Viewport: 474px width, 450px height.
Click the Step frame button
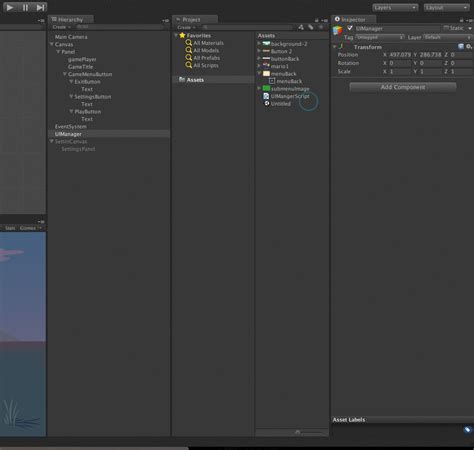pyautogui.click(x=40, y=7)
